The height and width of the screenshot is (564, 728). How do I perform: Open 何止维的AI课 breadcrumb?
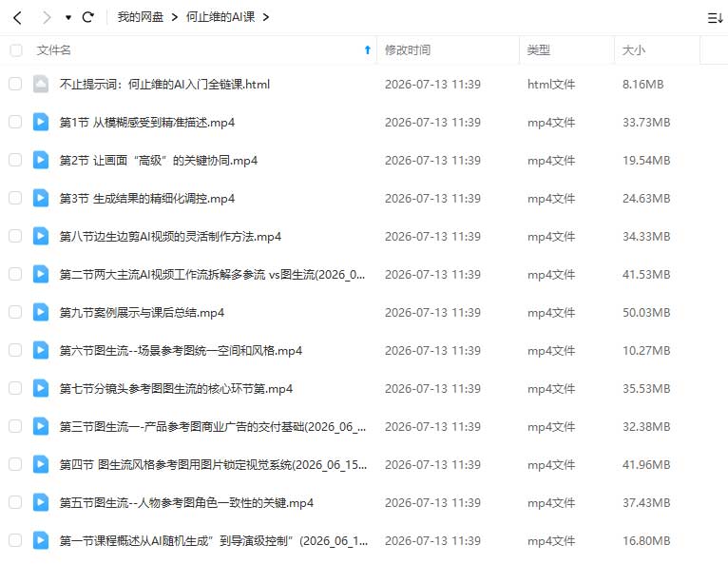pyautogui.click(x=220, y=17)
